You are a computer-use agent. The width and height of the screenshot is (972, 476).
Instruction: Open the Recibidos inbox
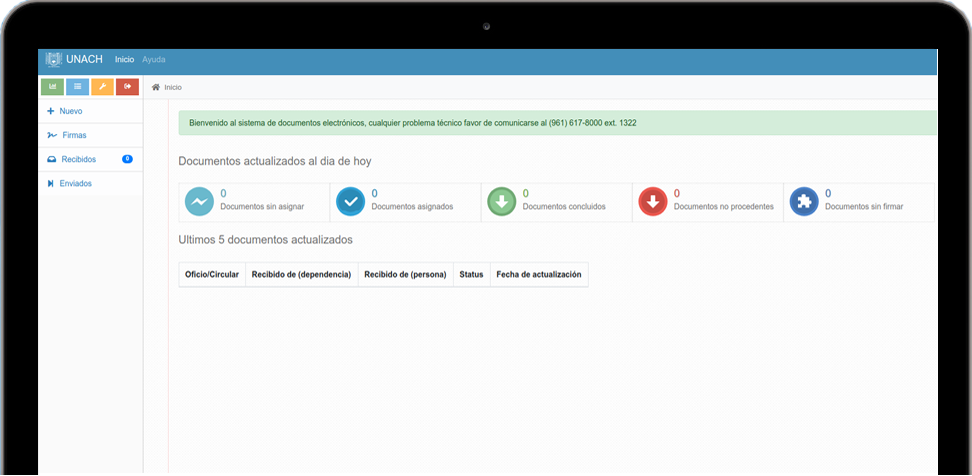click(x=78, y=159)
